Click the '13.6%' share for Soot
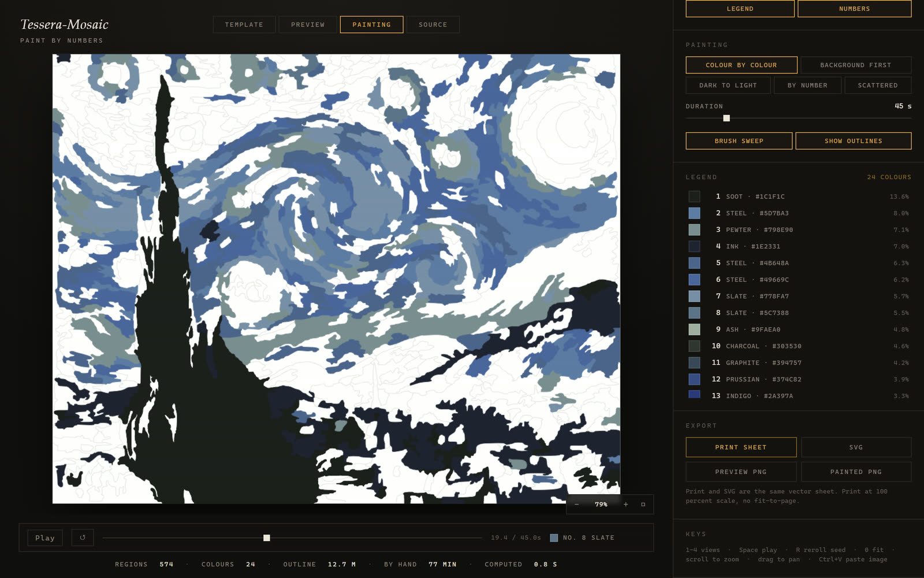The height and width of the screenshot is (578, 924). [x=899, y=197]
